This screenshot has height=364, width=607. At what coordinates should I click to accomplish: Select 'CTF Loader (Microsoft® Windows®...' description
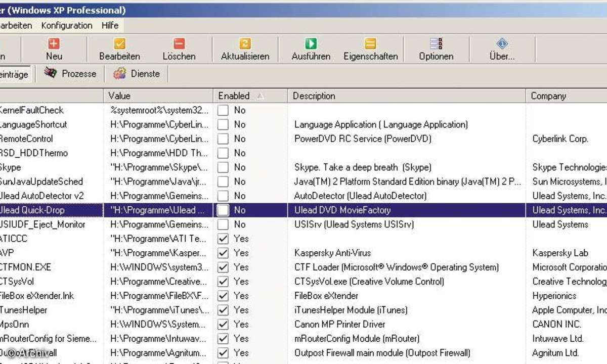click(397, 267)
